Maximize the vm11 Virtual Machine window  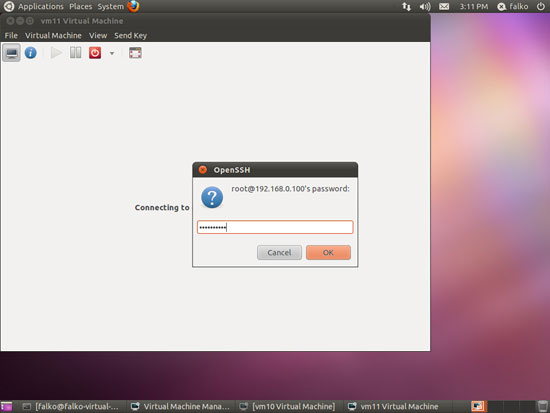[30, 21]
